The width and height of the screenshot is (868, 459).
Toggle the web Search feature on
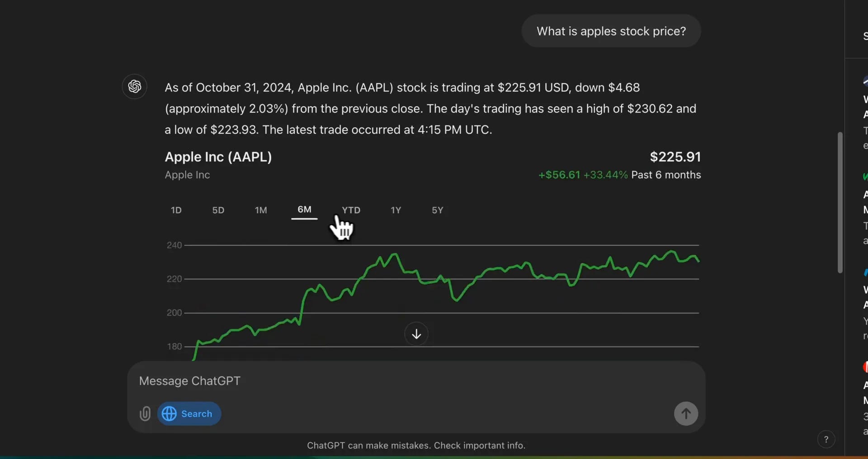click(x=189, y=413)
